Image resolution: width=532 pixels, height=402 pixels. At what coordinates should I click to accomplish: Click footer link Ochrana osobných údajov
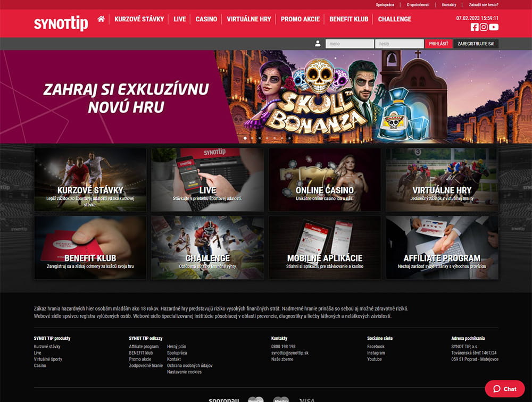tap(190, 365)
